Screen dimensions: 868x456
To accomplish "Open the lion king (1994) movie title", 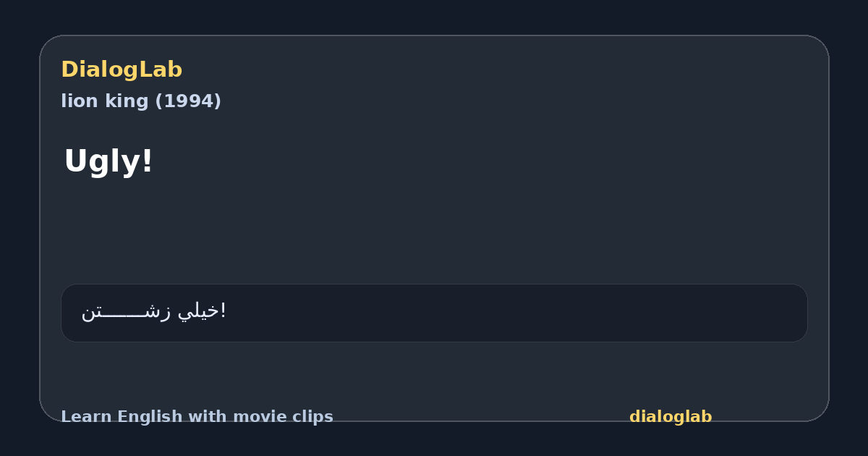I will tap(141, 101).
